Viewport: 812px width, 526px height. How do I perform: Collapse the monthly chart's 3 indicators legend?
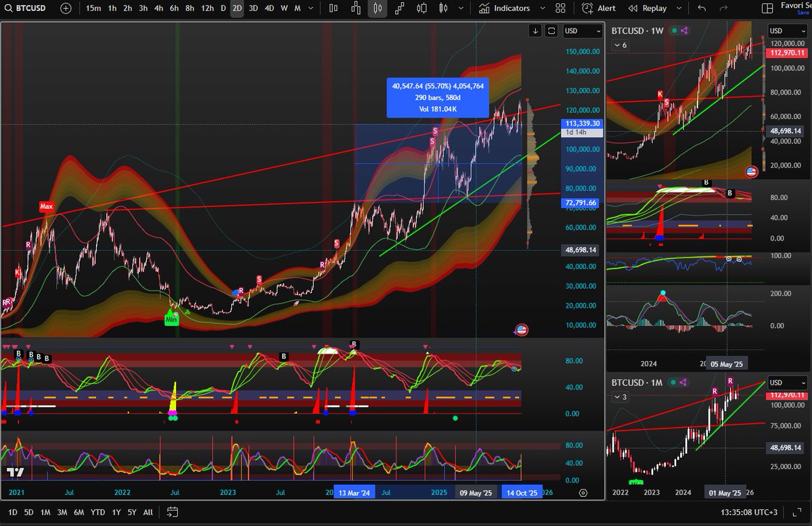(x=621, y=397)
